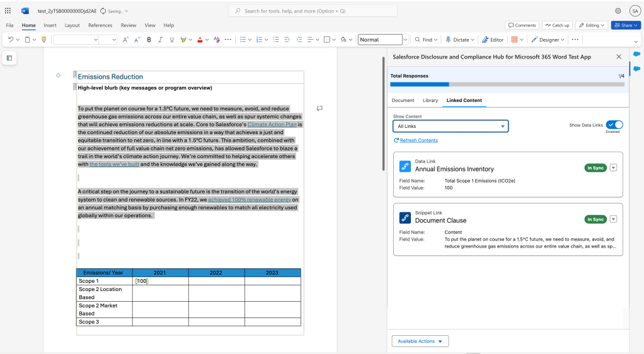This screenshot has height=354, width=644.
Task: Toggle italic formatting
Action: [x=160, y=40]
